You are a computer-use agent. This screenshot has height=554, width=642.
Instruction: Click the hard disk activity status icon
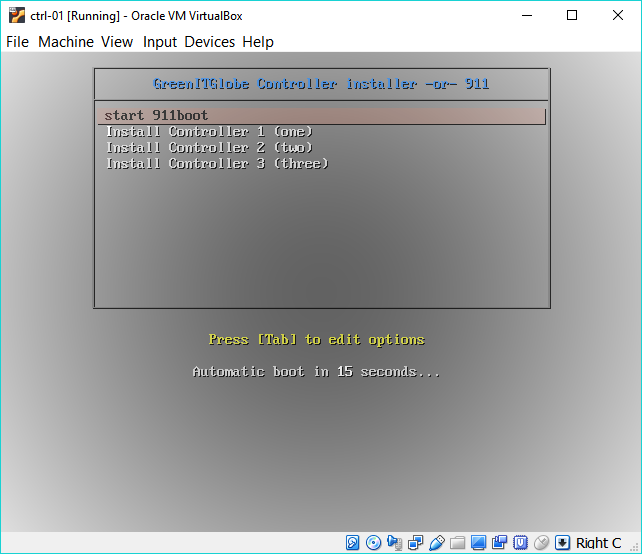(x=353, y=543)
